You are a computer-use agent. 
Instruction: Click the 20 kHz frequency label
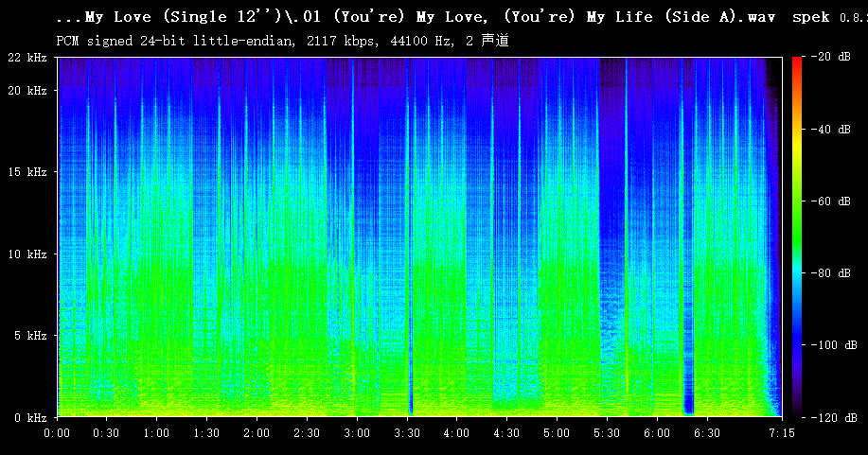27,91
